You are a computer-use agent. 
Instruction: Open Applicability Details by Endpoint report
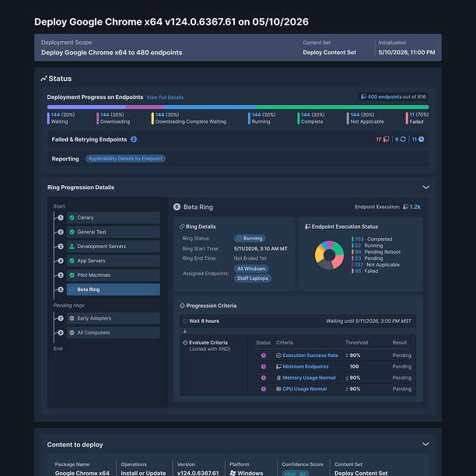(x=125, y=159)
